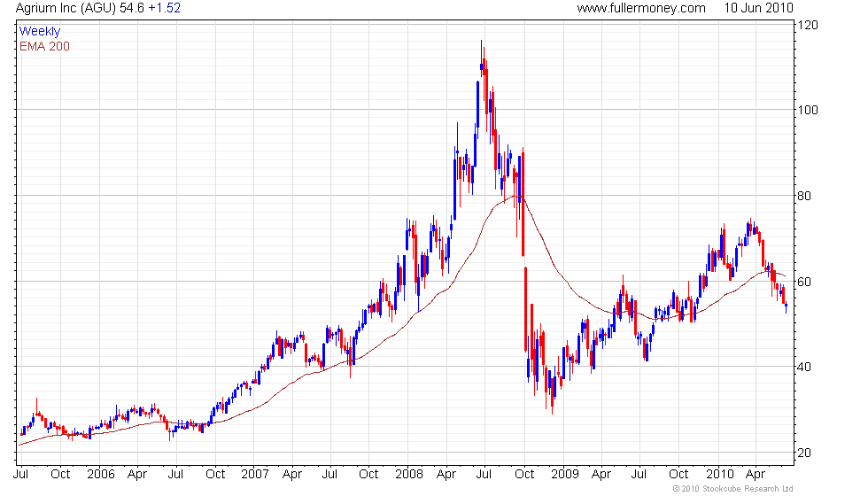Select the blue 'Weekly' legend label
The width and height of the screenshot is (868, 496).
click(40, 32)
